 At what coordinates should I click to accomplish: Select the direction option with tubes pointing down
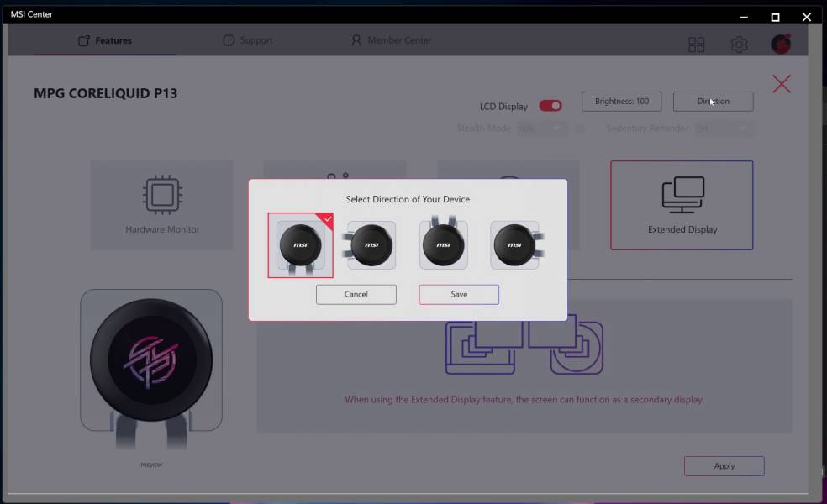pos(300,245)
